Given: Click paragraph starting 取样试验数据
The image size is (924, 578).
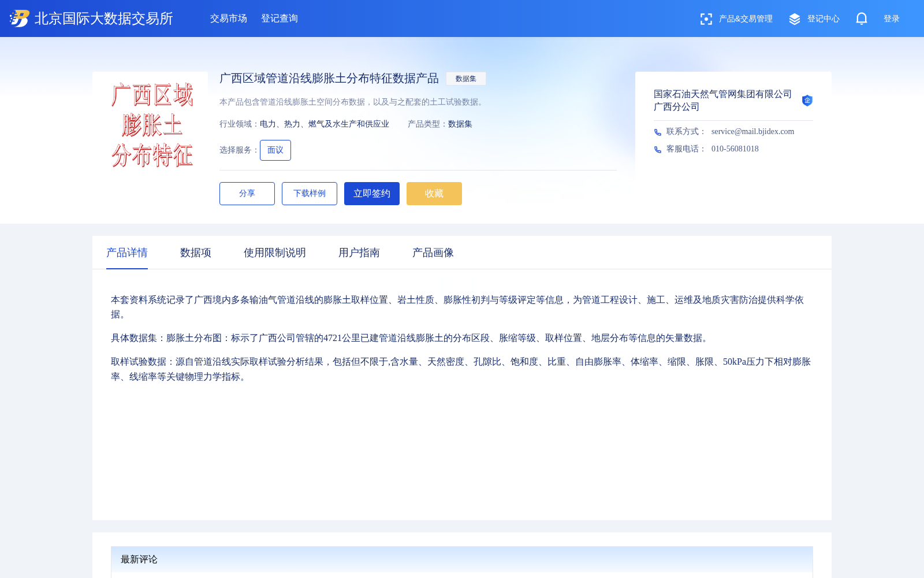Looking at the screenshot, I should (461, 369).
